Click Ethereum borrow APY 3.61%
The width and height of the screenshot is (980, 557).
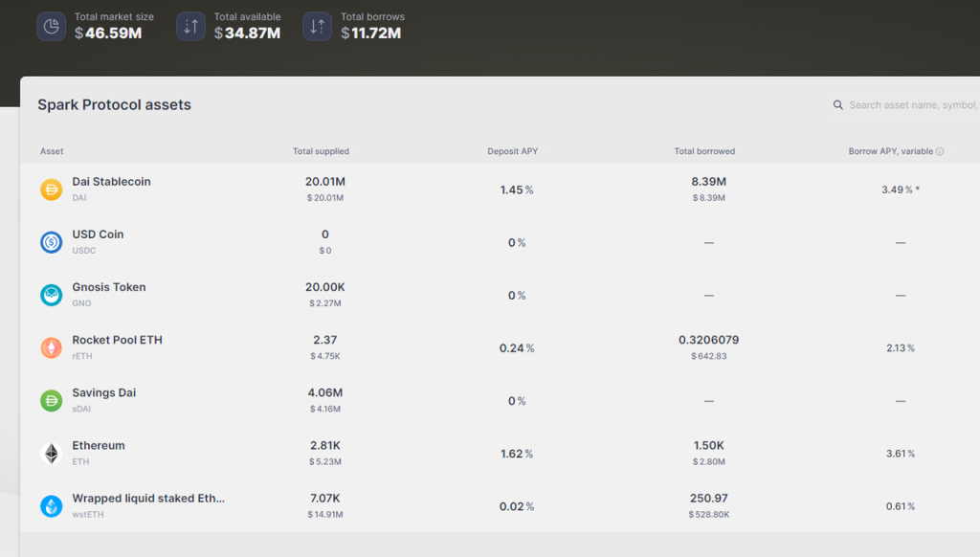[901, 454]
